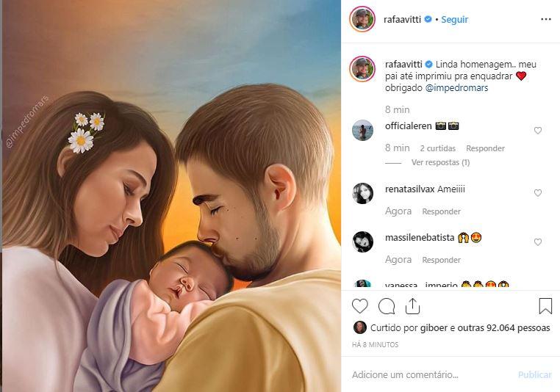The image size is (560, 392).
Task: Share the post with the share icon
Action: pyautogui.click(x=412, y=306)
